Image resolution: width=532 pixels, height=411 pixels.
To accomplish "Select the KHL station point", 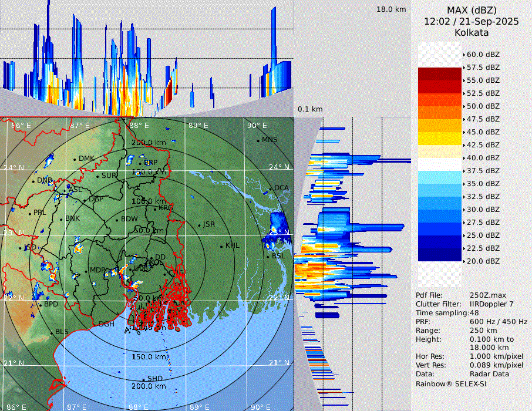I will [221, 246].
